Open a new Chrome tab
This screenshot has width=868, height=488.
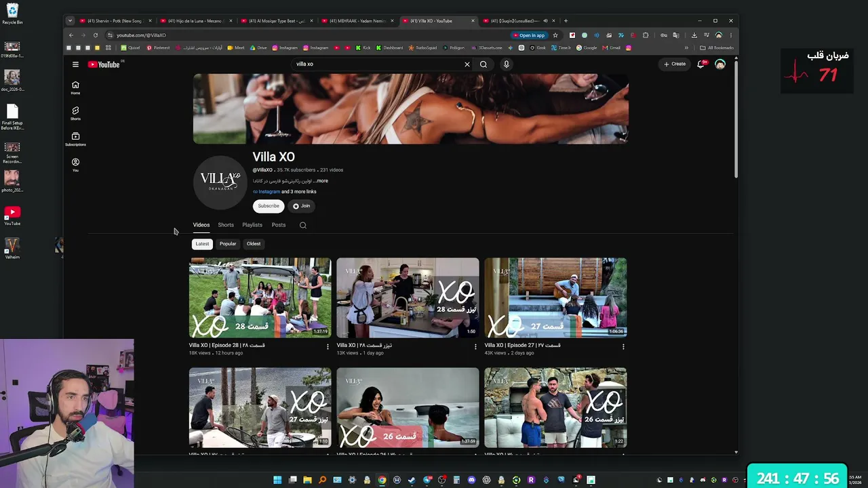click(566, 21)
